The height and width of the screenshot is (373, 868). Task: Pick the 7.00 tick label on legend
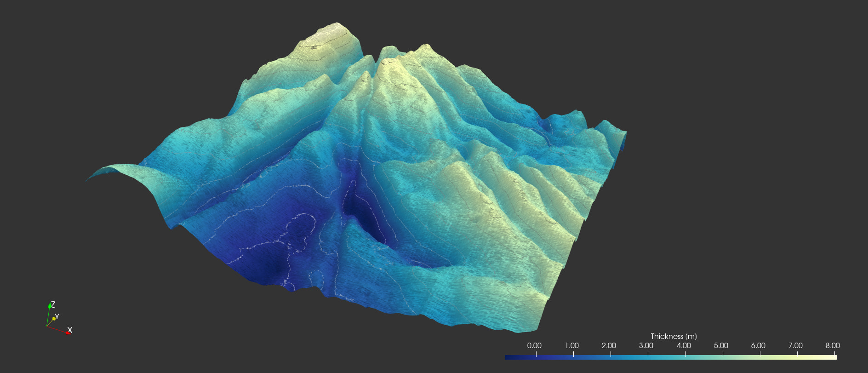pos(795,345)
